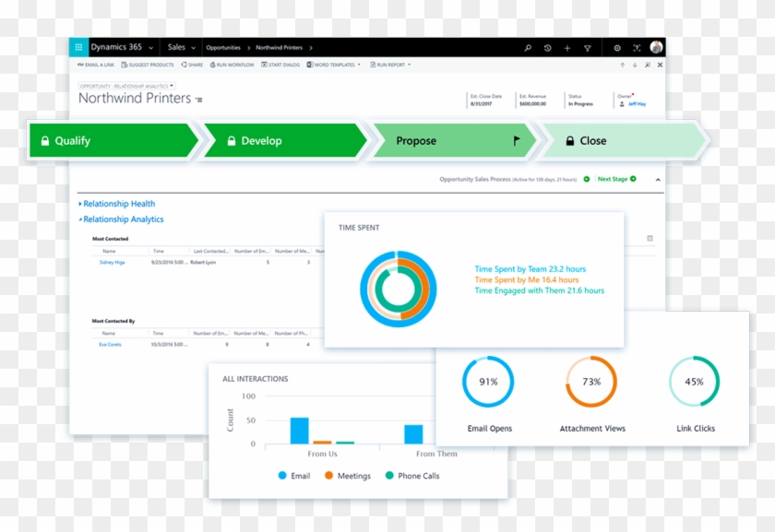Viewport: 775px width, 532px height.
Task: Collapse the business process flow chevron
Action: (x=658, y=180)
